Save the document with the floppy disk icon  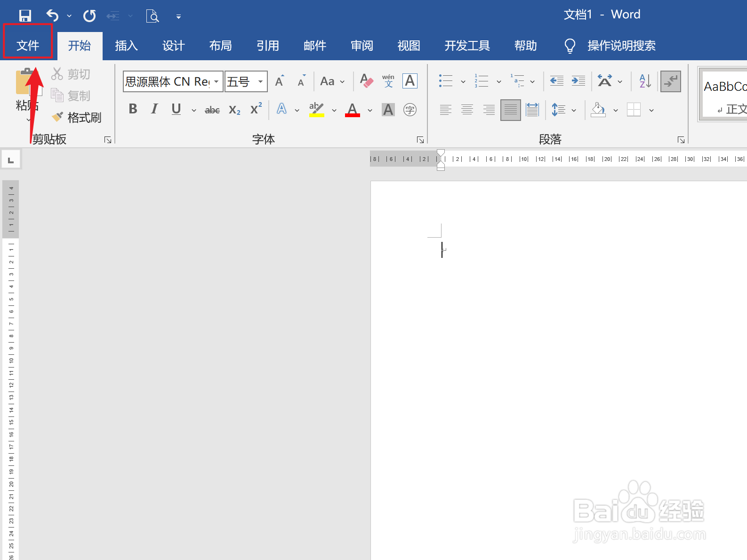25,16
